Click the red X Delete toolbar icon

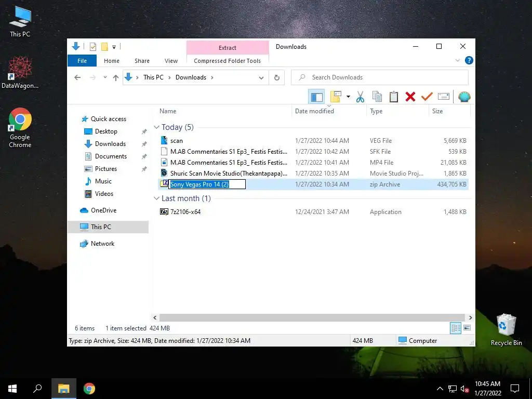click(410, 97)
